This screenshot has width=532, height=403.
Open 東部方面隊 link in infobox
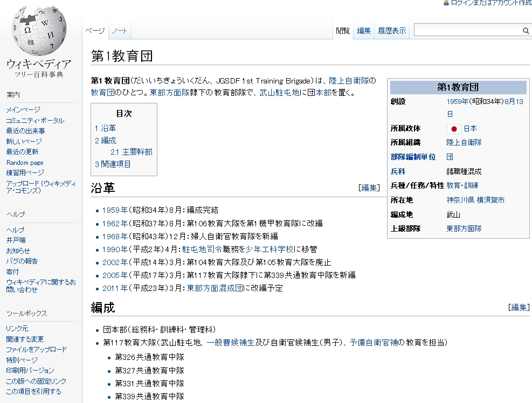tap(464, 228)
